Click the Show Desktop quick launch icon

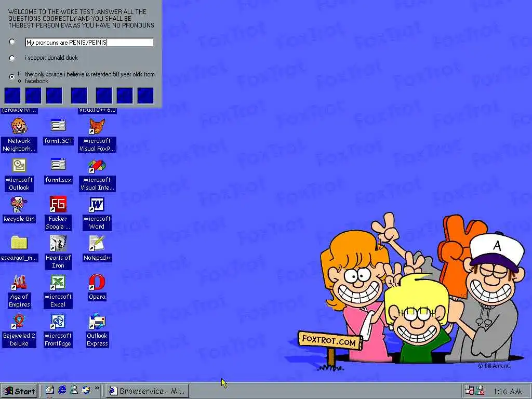tap(50, 391)
